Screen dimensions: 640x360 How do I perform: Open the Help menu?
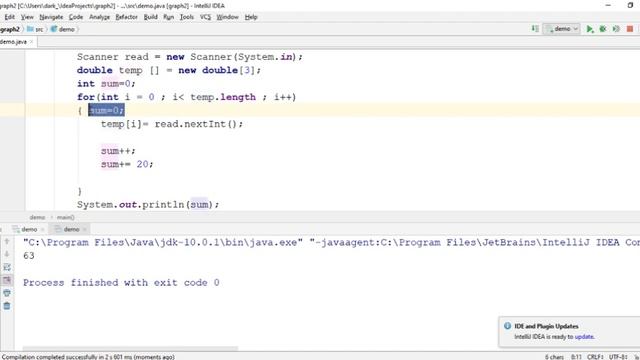pyautogui.click(x=251, y=17)
